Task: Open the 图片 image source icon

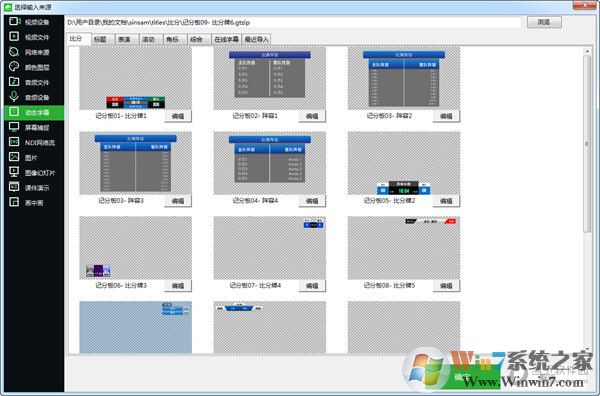Action: (x=14, y=157)
